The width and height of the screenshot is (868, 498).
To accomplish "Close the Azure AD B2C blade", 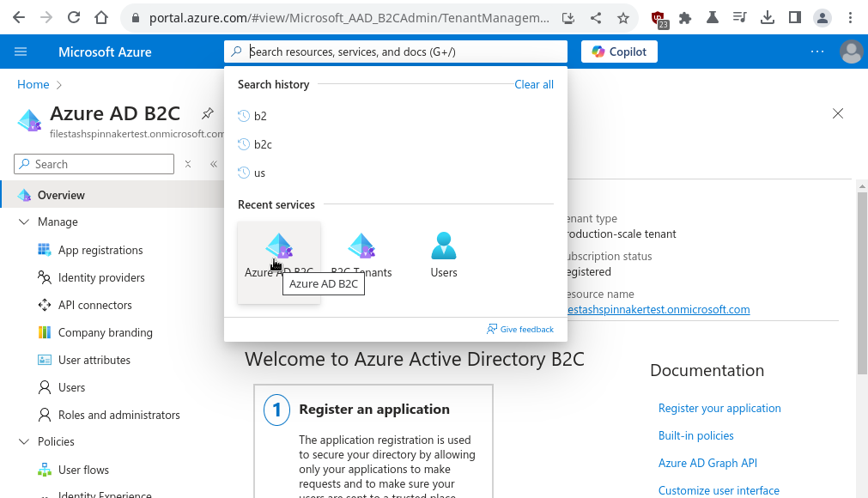I will click(x=838, y=114).
